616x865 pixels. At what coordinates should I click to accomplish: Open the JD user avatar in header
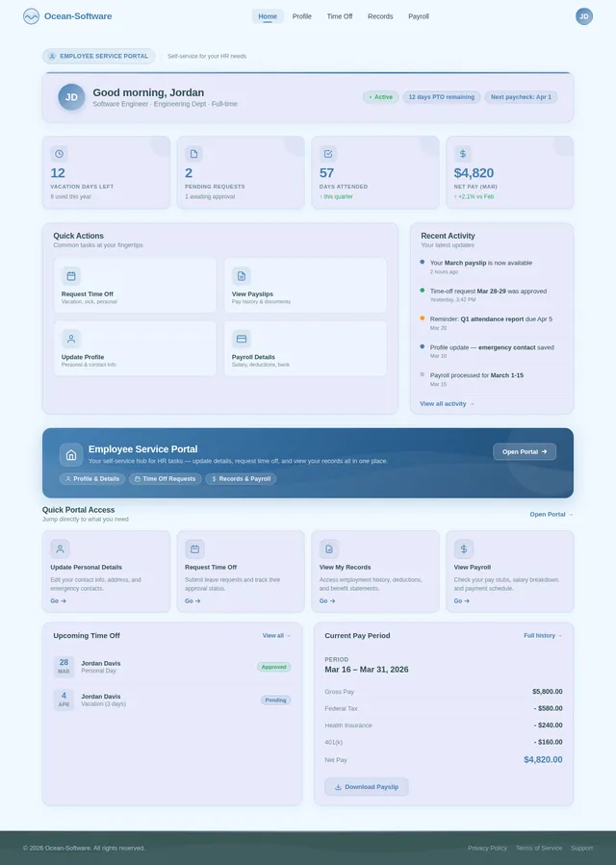[584, 16]
